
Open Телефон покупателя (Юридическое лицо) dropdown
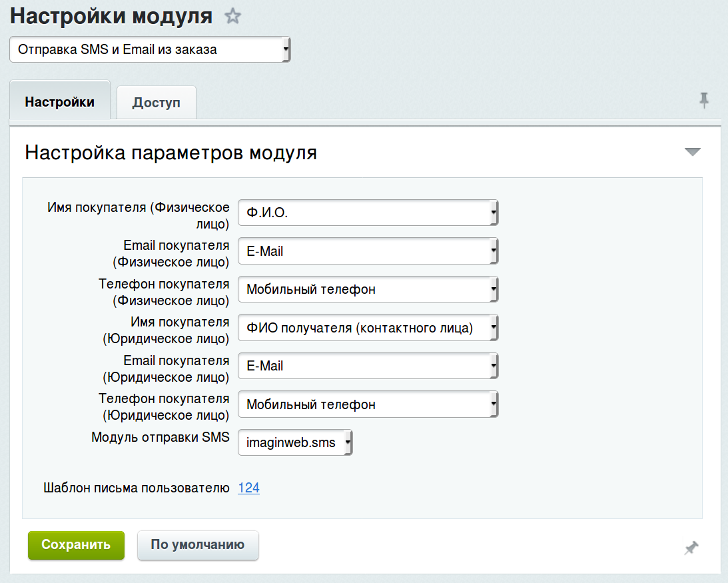click(x=368, y=404)
